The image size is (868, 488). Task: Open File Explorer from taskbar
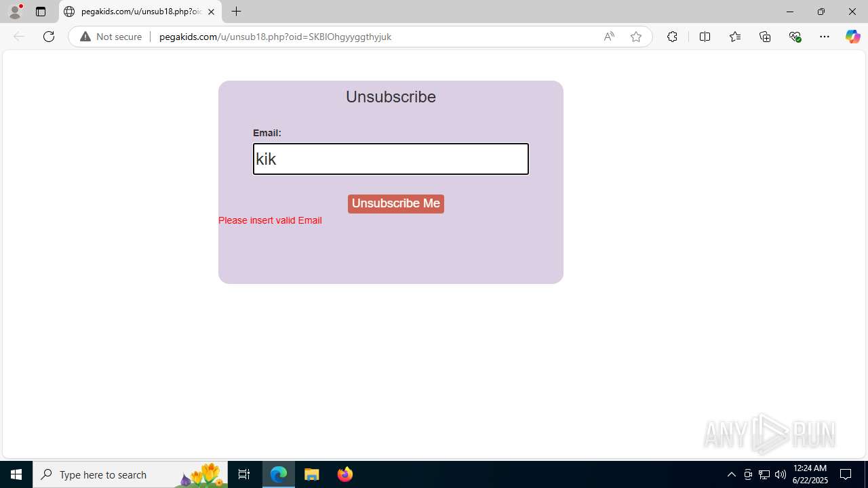pyautogui.click(x=312, y=474)
